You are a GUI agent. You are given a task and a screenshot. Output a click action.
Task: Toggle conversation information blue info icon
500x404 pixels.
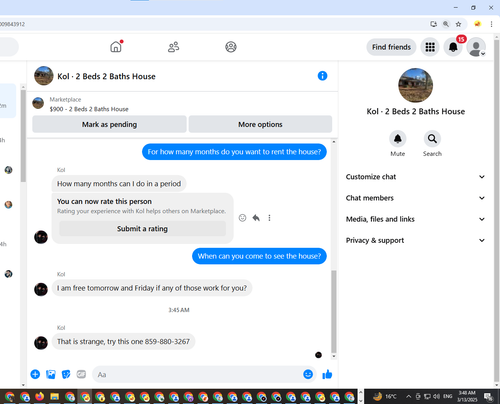pos(322,76)
